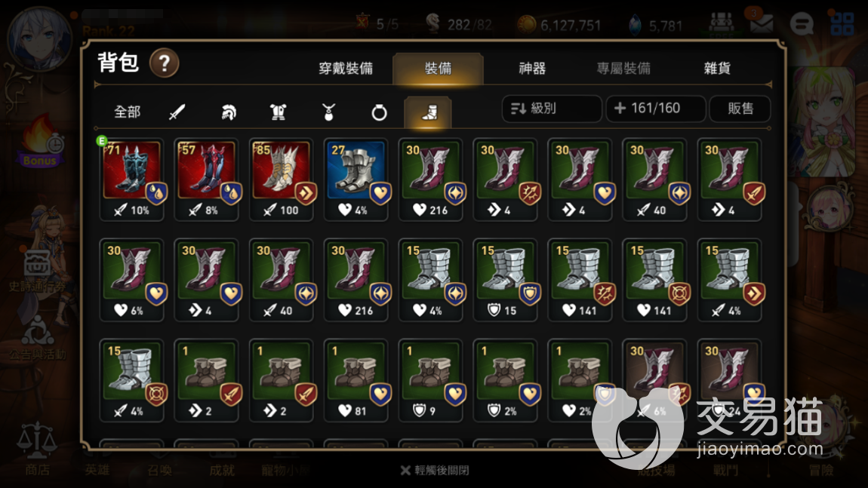Image resolution: width=868 pixels, height=488 pixels.
Task: Expand inventory capacity 161/160
Action: click(x=656, y=109)
